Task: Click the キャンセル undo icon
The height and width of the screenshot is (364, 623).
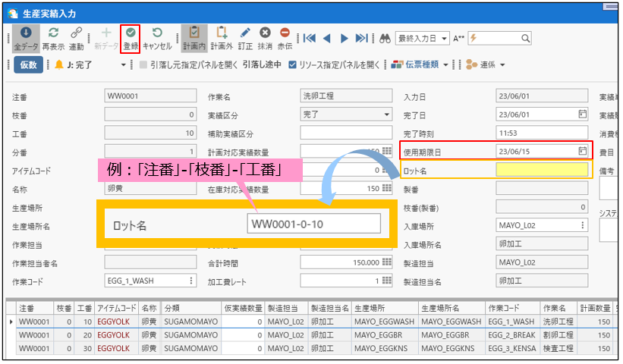Action: (x=157, y=39)
